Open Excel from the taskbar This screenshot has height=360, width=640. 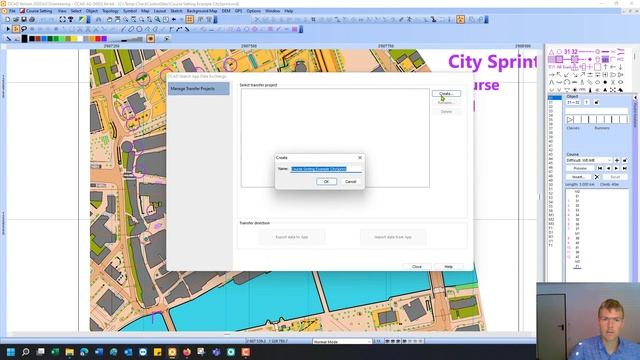coord(55,352)
